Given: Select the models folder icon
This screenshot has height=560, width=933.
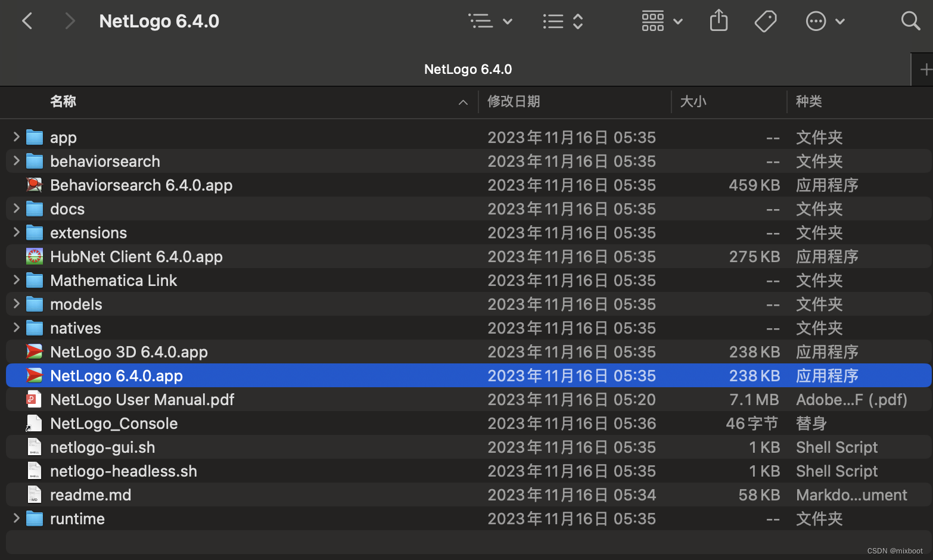Looking at the screenshot, I should (x=35, y=304).
